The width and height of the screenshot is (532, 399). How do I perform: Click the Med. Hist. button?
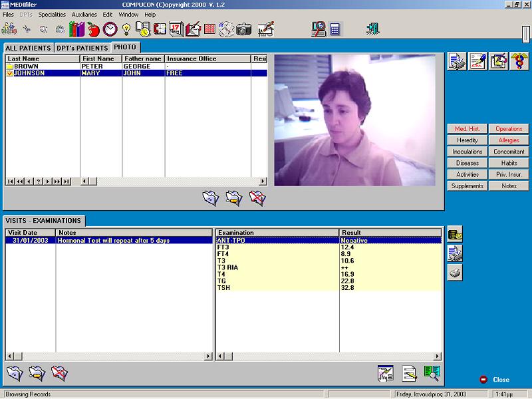pos(467,128)
